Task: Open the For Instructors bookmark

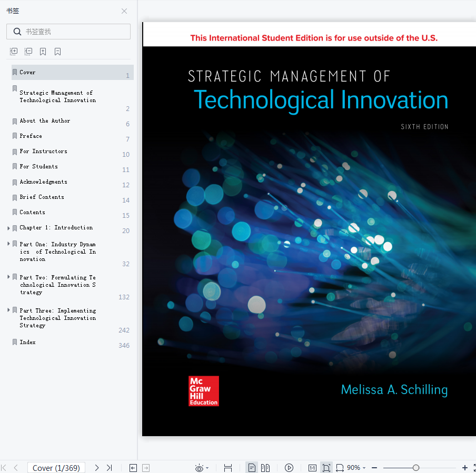Action: (x=43, y=151)
